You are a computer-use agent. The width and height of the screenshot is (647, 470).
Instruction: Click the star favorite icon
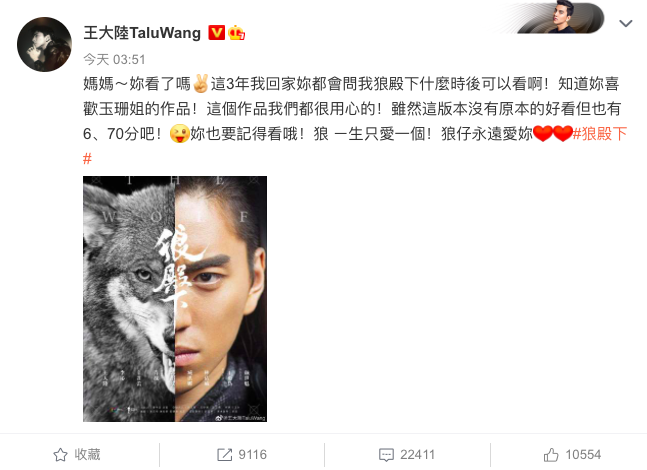[x=60, y=455]
